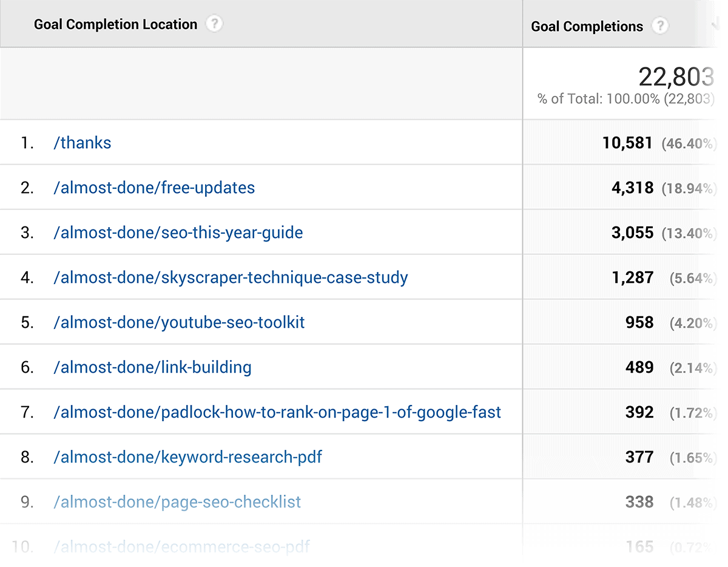The image size is (728, 567).
Task: Click the 3,055 completions value
Action: 632,233
